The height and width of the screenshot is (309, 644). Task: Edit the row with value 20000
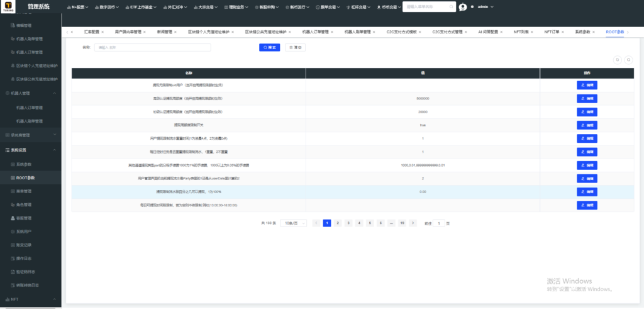587,112
